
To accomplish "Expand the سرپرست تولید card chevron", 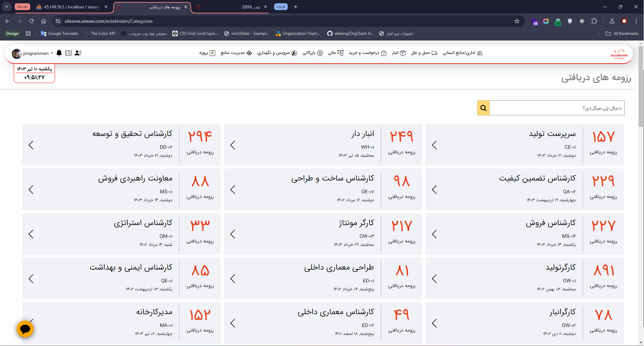I will [434, 145].
